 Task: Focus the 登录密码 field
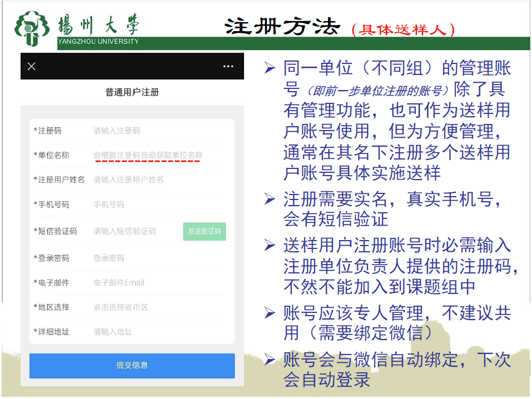click(156, 258)
